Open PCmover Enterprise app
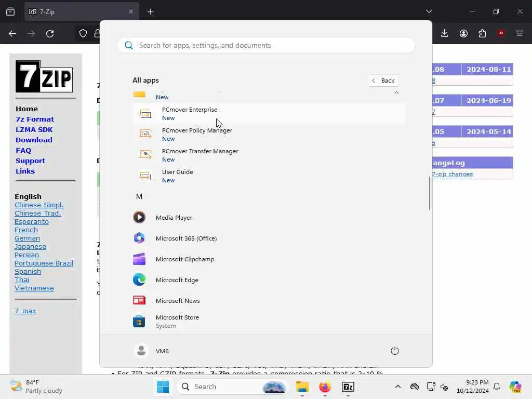 (x=269, y=114)
